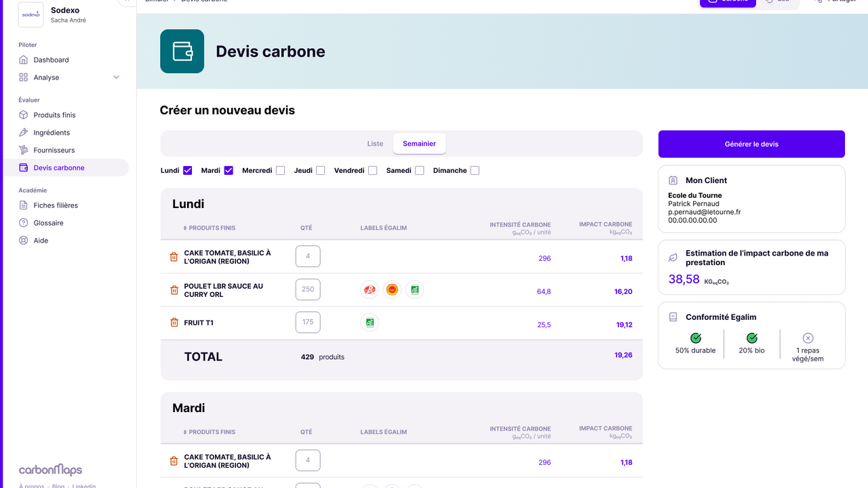Viewport: 868px width, 488px height.
Task: Switch to the Liste tab
Action: [x=375, y=144]
